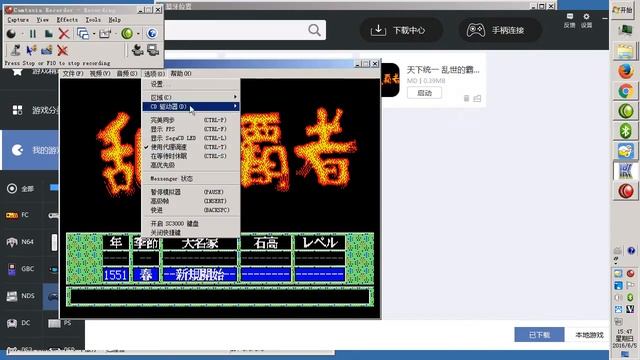This screenshot has width=640, height=360.
Task: Select N64 platform in sidebar
Action: [x=20, y=242]
